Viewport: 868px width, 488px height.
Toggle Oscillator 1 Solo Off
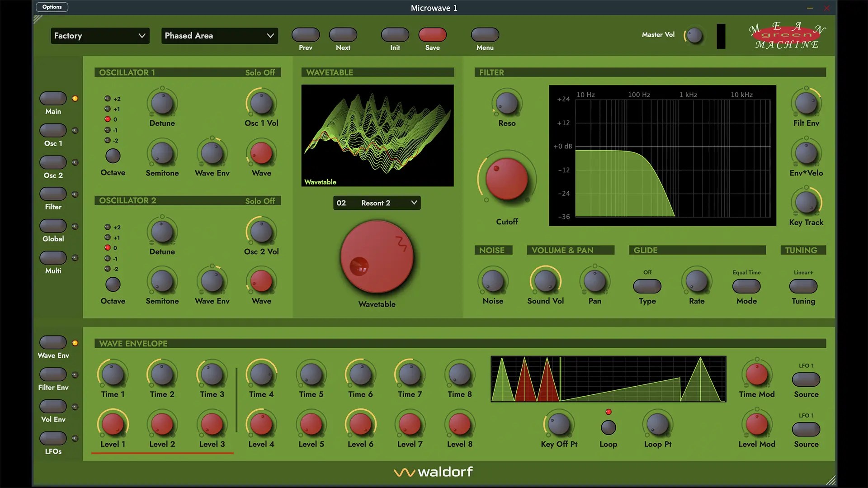(x=260, y=72)
